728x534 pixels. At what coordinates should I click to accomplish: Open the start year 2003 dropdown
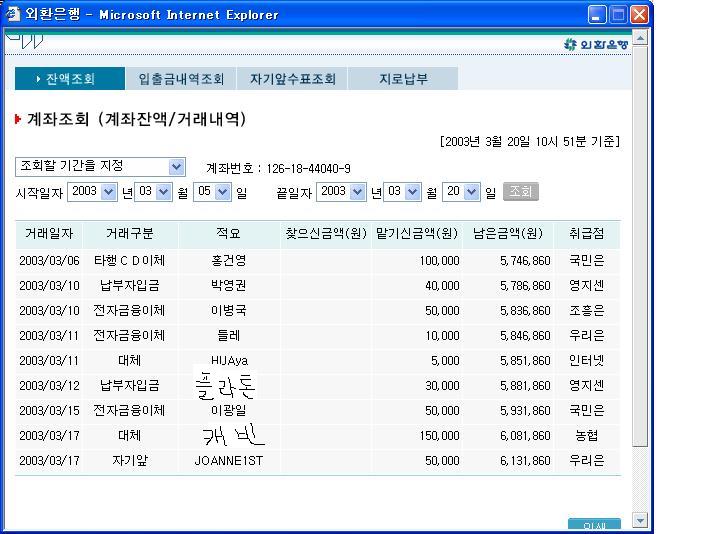click(x=109, y=191)
